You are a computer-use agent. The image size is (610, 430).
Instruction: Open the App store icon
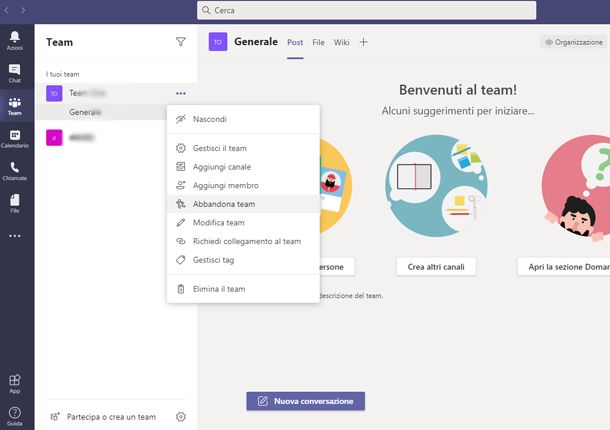coord(15,384)
